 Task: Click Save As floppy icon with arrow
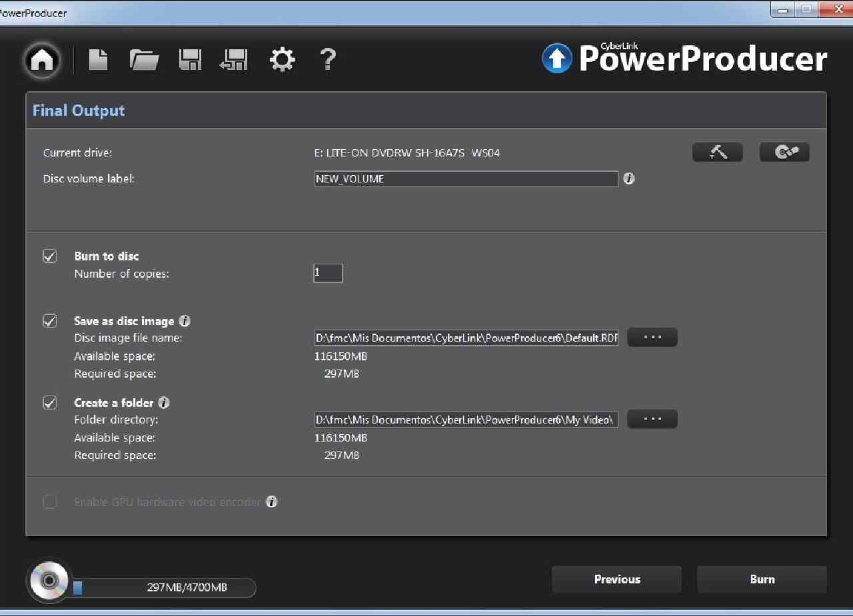tap(234, 60)
